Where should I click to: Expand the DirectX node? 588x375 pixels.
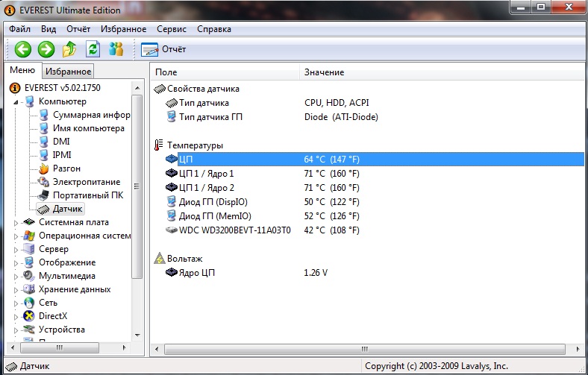(x=16, y=317)
